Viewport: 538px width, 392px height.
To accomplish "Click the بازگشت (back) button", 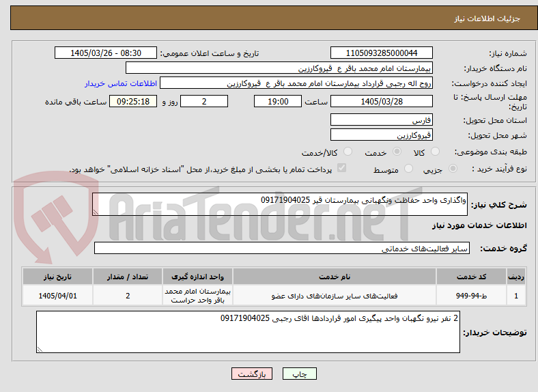I will tap(252, 374).
